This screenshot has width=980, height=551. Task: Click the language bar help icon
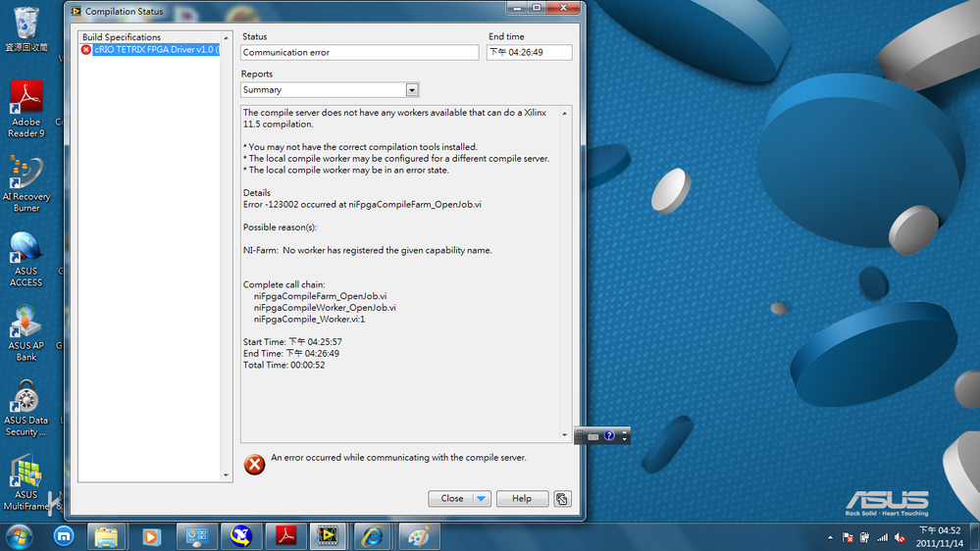tap(609, 435)
